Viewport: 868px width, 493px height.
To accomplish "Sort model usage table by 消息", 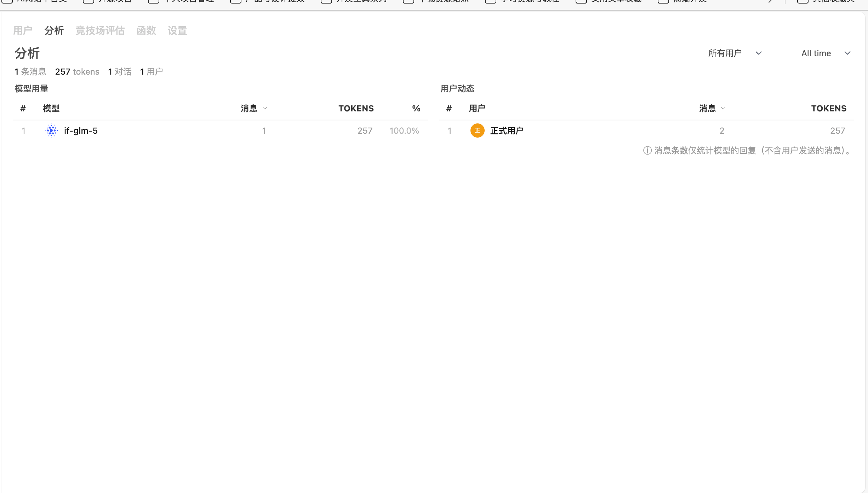I will point(253,109).
